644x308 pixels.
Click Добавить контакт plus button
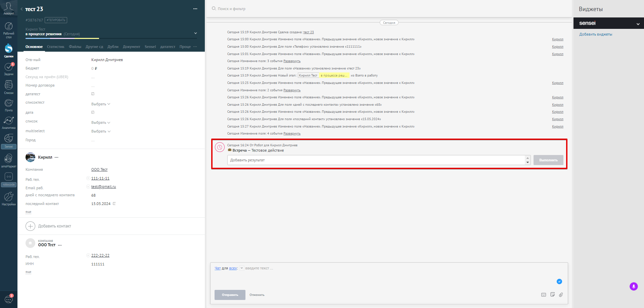tap(30, 226)
